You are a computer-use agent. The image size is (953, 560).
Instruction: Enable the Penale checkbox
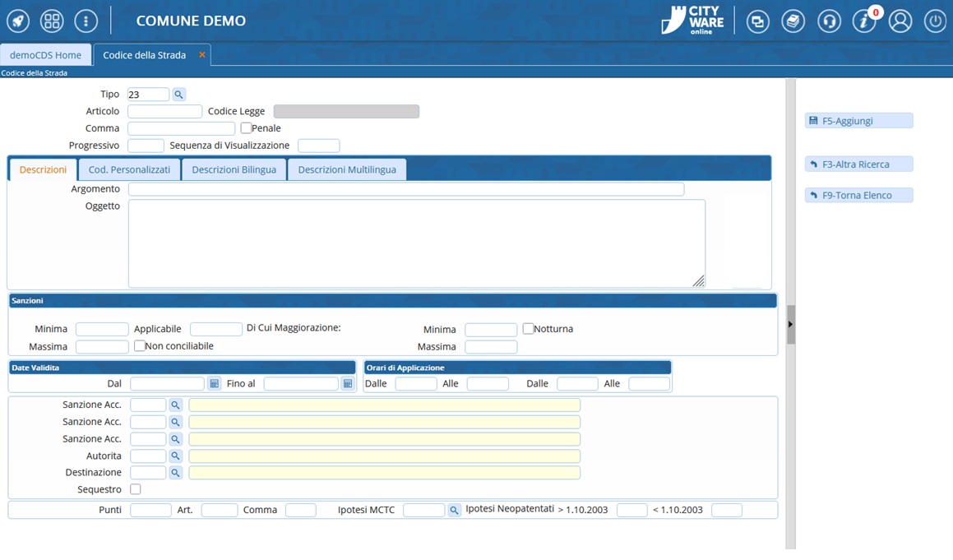[x=246, y=128]
